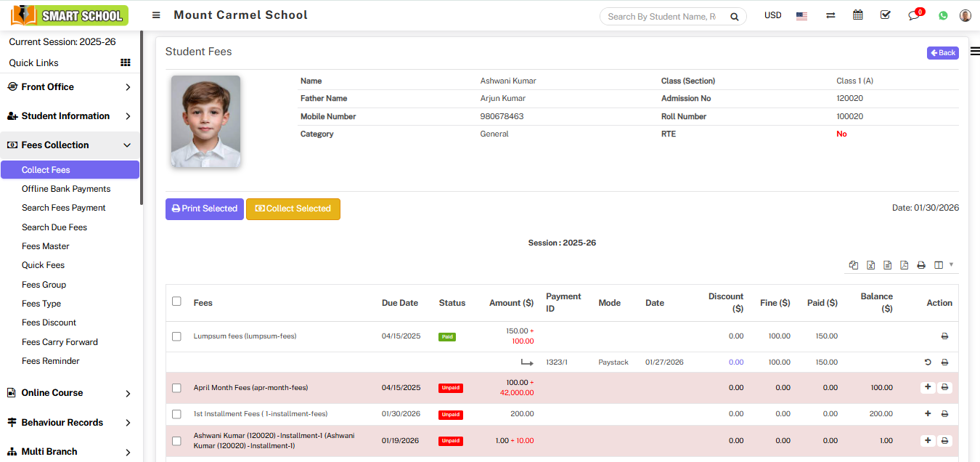Expand the Student Information menu
Viewport: 980px width, 462px height.
69,116
